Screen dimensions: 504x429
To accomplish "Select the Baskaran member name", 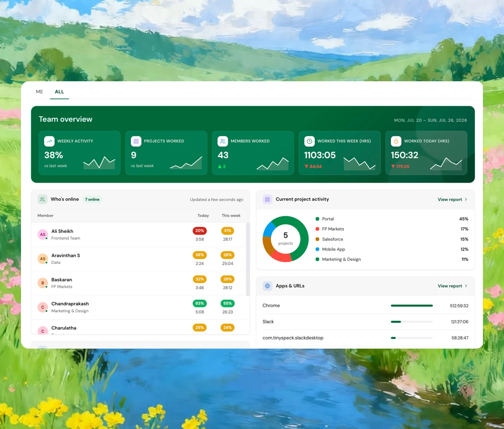I will coord(62,280).
